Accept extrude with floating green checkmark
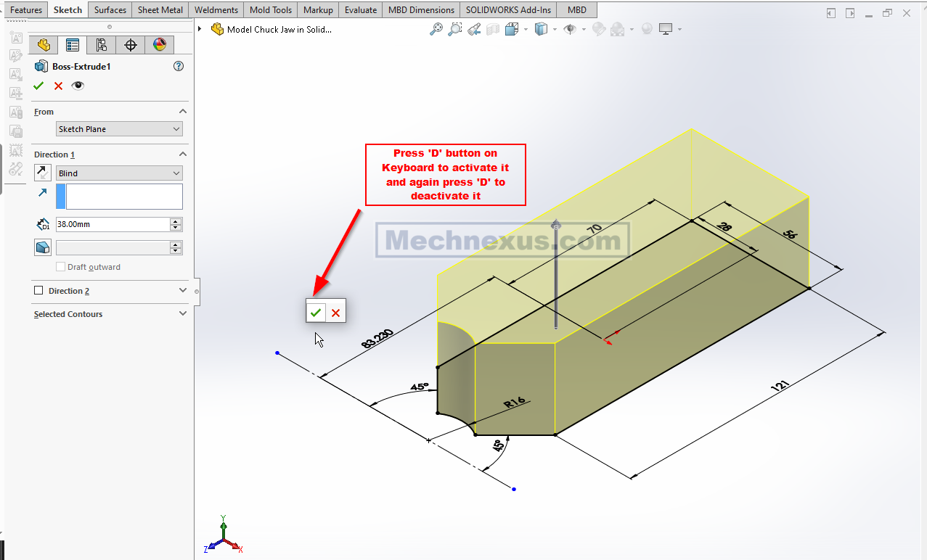This screenshot has width=927, height=560. (x=316, y=313)
